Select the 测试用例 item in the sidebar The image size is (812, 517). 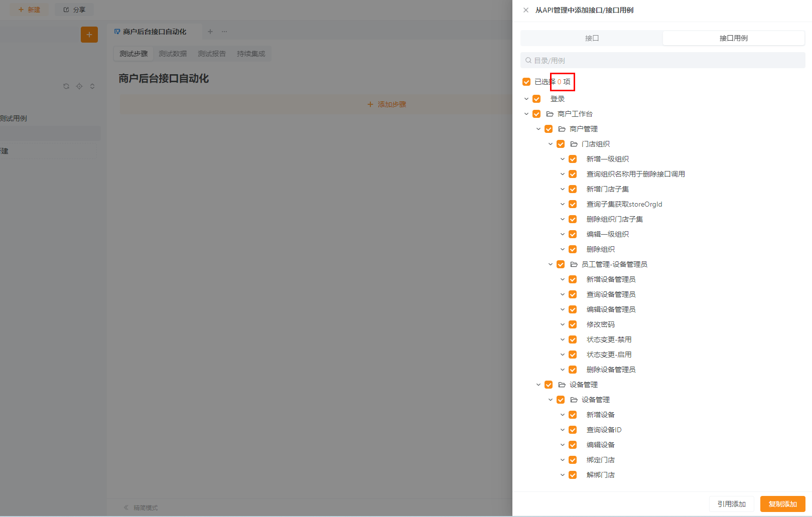pos(14,118)
